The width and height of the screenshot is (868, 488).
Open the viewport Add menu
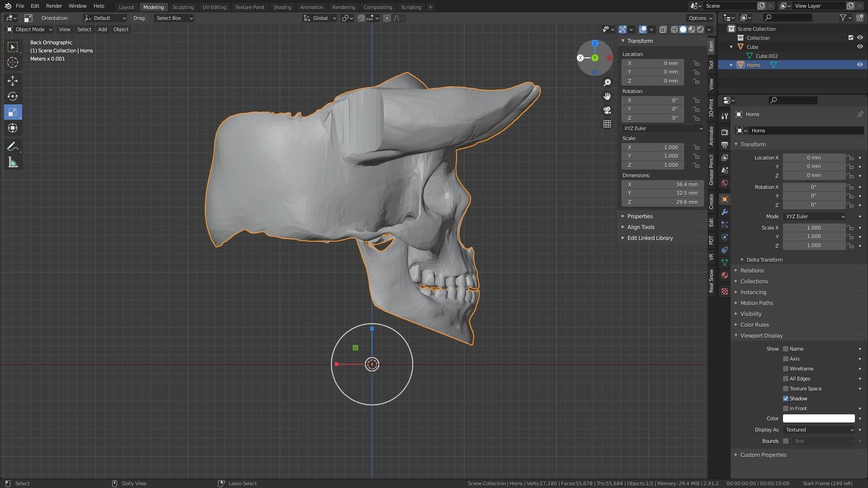tap(103, 29)
